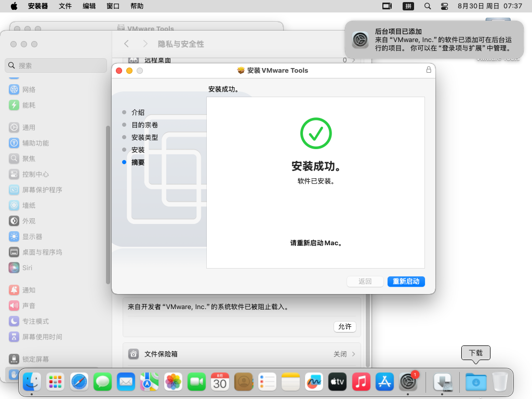Open Messages from the Dock
This screenshot has height=399, width=532.
102,382
